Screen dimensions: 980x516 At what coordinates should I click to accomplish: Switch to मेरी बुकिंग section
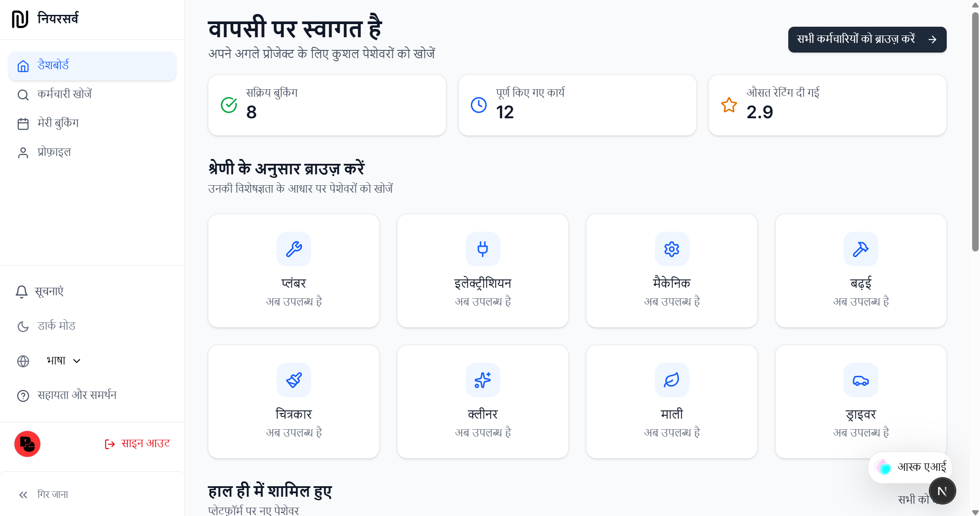tap(58, 123)
